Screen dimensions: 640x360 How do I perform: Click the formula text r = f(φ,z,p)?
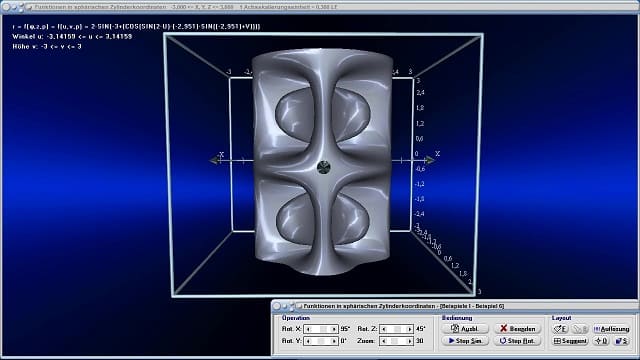(136, 27)
